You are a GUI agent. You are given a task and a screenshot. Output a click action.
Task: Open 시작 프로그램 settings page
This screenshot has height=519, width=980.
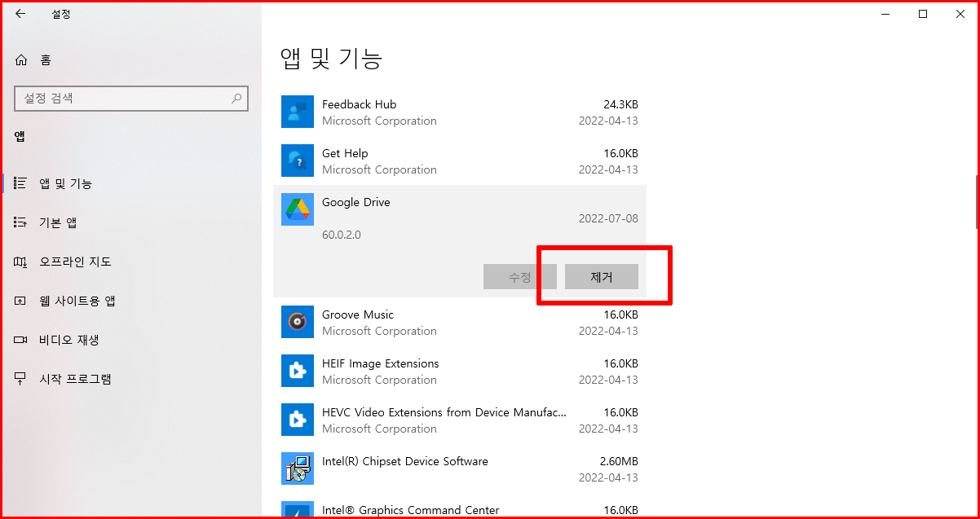pyautogui.click(x=75, y=379)
